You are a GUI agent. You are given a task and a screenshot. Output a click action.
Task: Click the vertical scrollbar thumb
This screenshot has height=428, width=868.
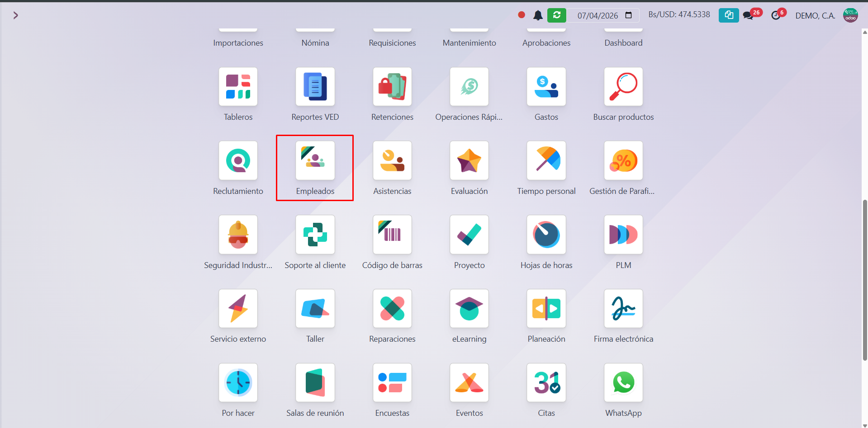click(x=865, y=280)
